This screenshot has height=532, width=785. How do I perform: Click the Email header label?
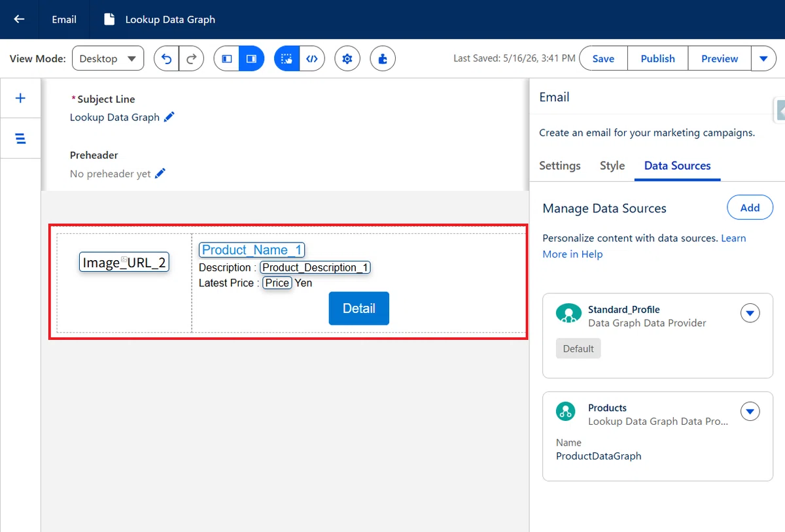[64, 20]
